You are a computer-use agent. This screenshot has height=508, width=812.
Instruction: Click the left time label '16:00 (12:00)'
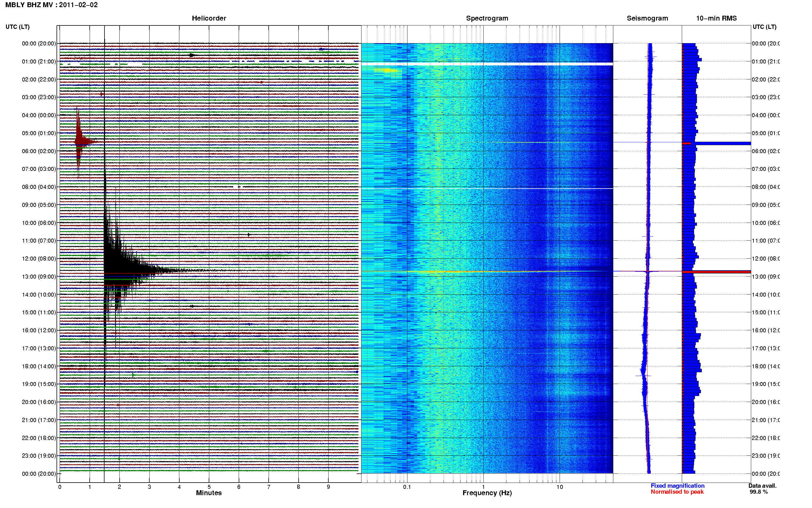click(x=39, y=330)
